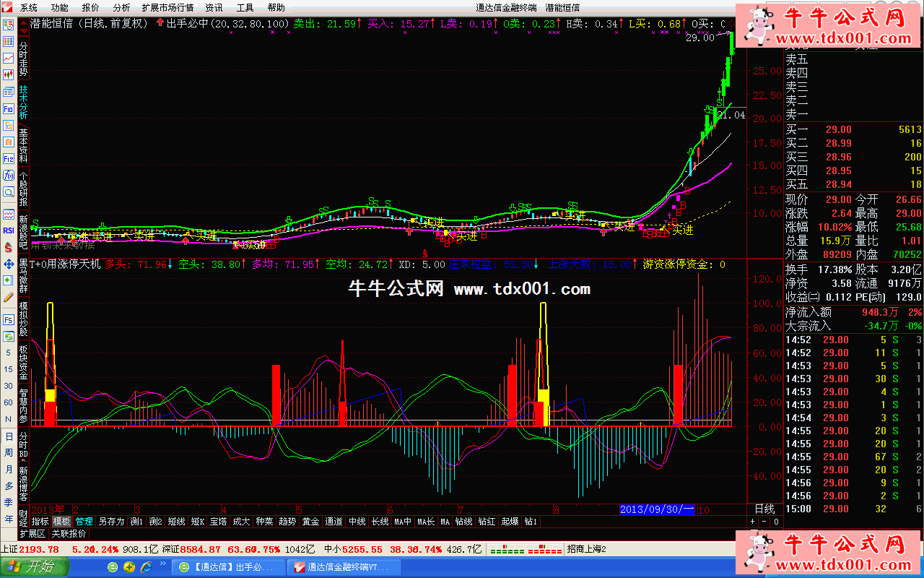Switch to 通达信金融终端V7 taskbar window
Screen dimensions: 924x578
[x=345, y=567]
